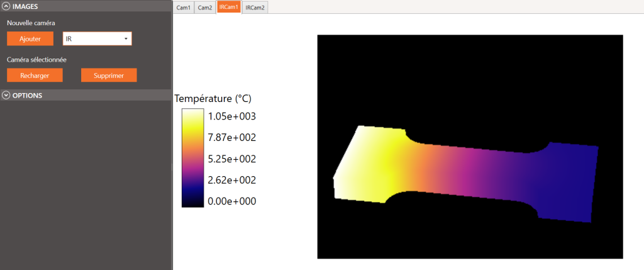Click the 7.87e+002 scale value
This screenshot has width=644, height=270.
pyautogui.click(x=232, y=138)
